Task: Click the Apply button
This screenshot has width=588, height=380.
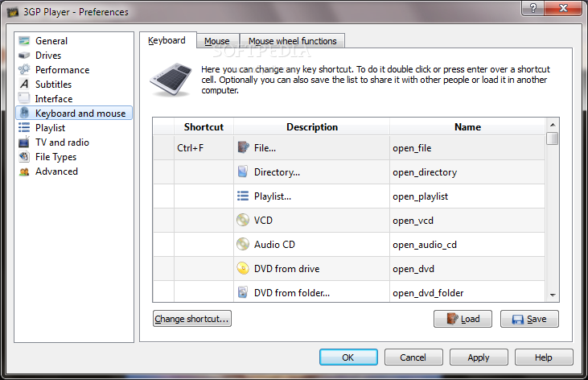Action: 479,357
